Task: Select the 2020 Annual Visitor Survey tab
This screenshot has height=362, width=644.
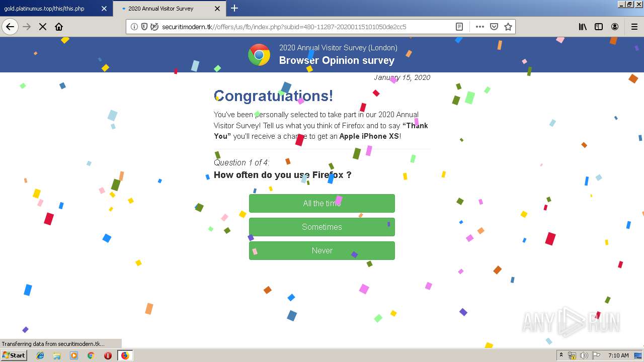Action: click(170, 9)
